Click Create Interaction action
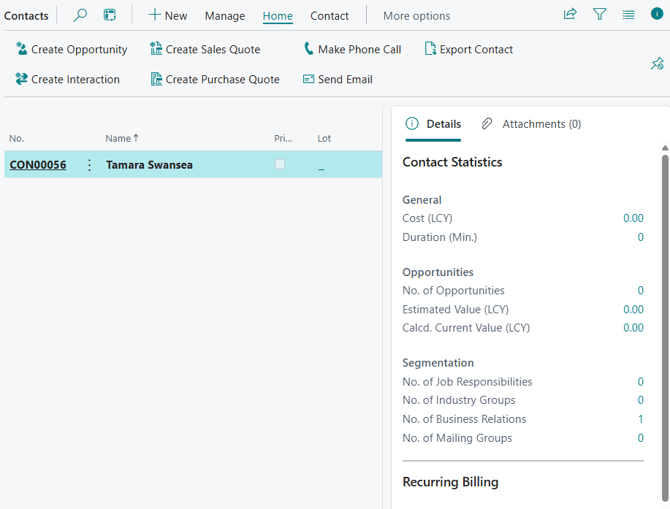This screenshot has height=509, width=670. 67,79
